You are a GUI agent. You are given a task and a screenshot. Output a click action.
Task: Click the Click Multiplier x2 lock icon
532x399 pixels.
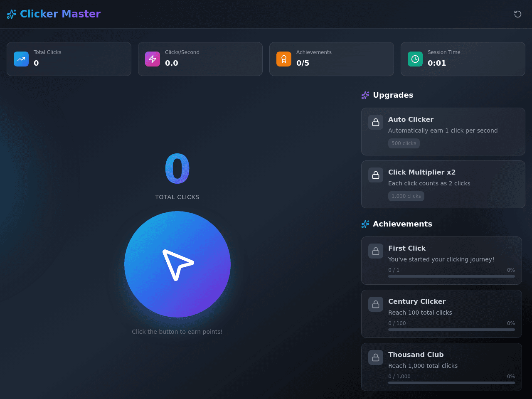coord(376,175)
